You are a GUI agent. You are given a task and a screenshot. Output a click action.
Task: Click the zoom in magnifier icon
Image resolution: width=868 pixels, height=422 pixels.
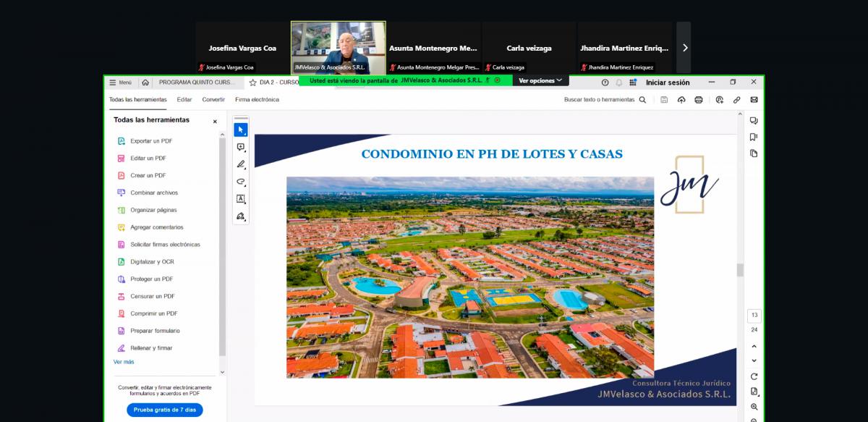coord(754,408)
